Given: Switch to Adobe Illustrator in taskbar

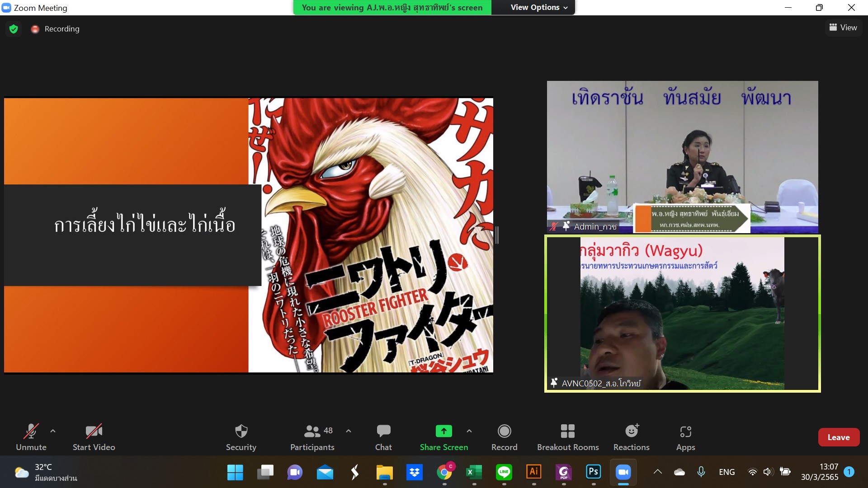Looking at the screenshot, I should (534, 472).
